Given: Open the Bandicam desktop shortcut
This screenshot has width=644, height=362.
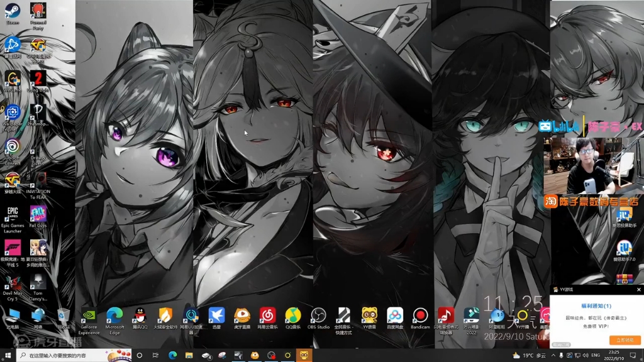Looking at the screenshot, I should coord(420,319).
